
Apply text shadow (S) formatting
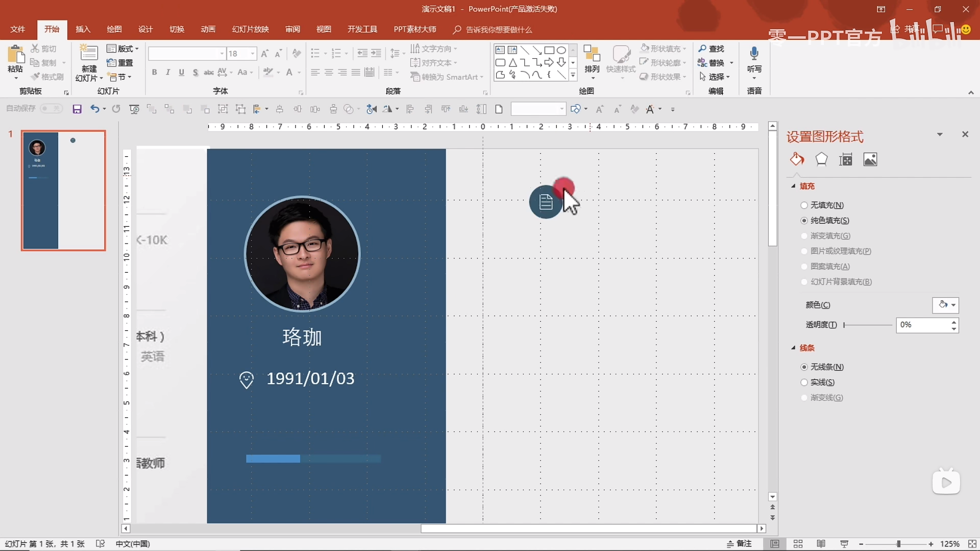pyautogui.click(x=195, y=73)
